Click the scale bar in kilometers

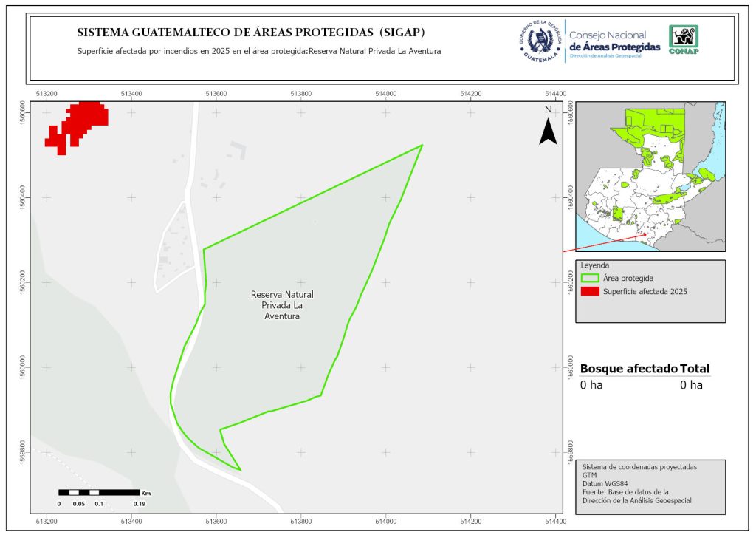pos(99,492)
